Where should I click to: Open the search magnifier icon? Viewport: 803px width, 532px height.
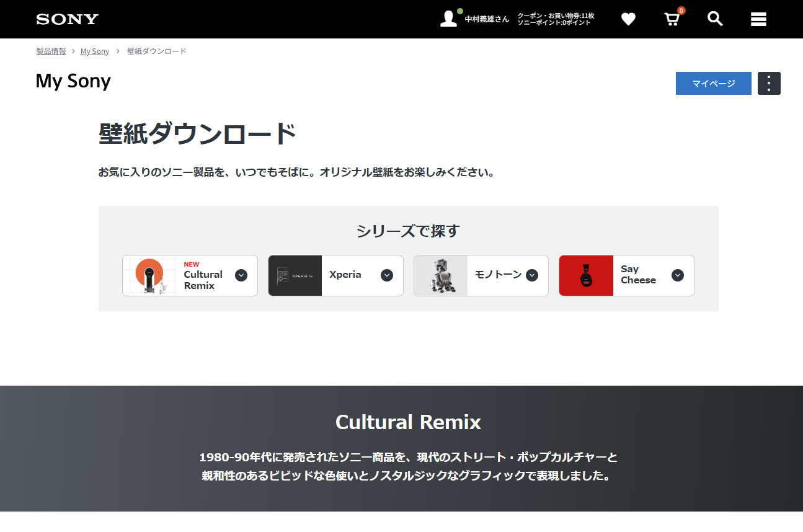[x=715, y=19]
